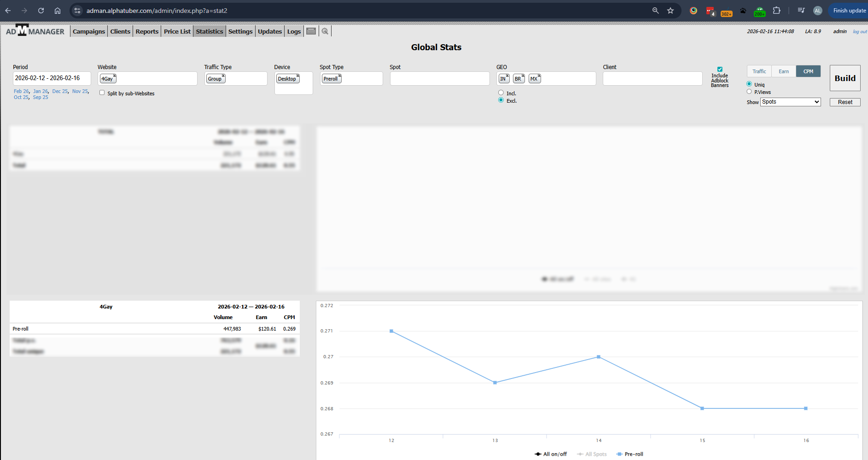This screenshot has height=460, width=868.
Task: Remove the BR tag from GEO
Action: [x=523, y=76]
